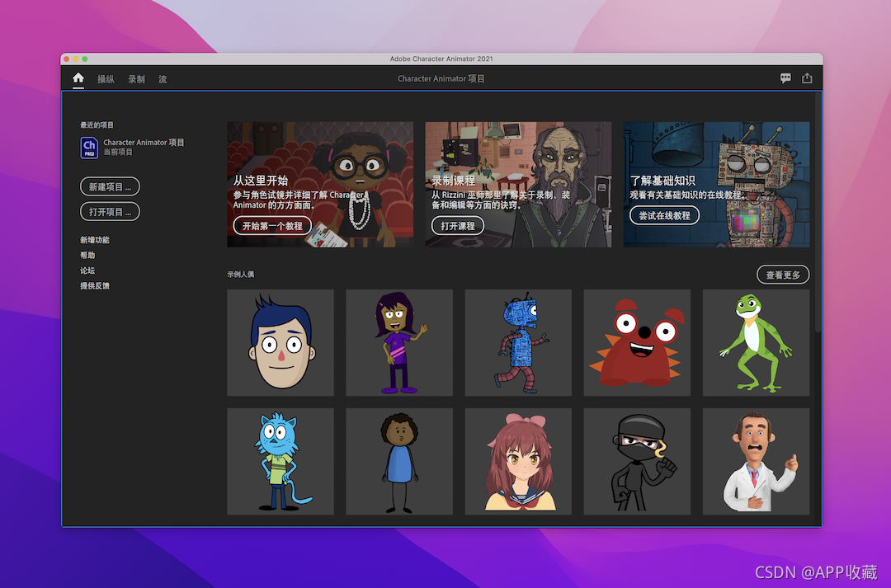This screenshot has width=891, height=588.
Task: Click the 从这里开始 tutorial banner image
Action: [320, 184]
